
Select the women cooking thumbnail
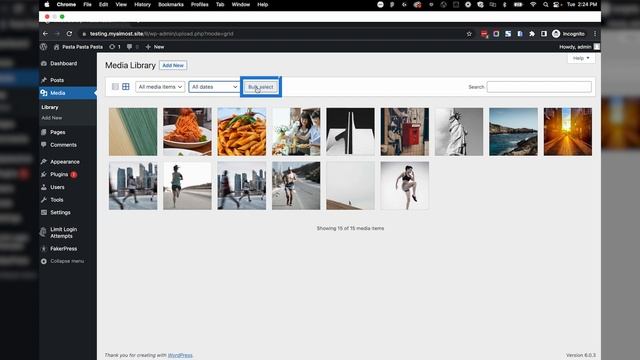[296, 131]
